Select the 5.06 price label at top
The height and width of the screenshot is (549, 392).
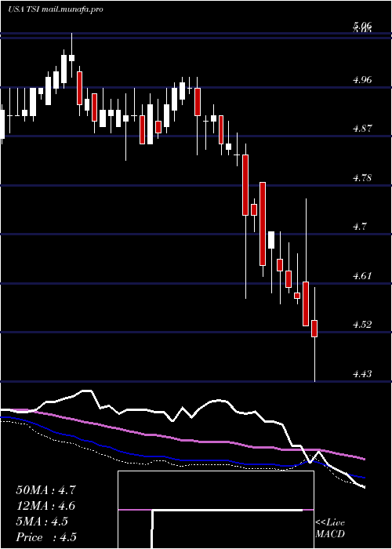pos(362,25)
